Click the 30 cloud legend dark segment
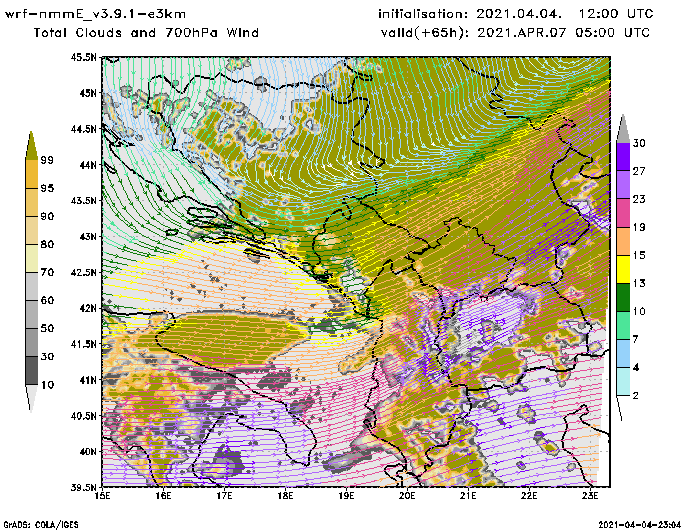 pos(31,371)
